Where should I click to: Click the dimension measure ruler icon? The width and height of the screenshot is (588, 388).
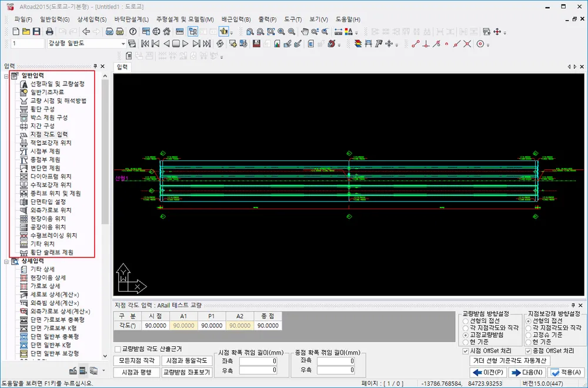tap(338, 32)
